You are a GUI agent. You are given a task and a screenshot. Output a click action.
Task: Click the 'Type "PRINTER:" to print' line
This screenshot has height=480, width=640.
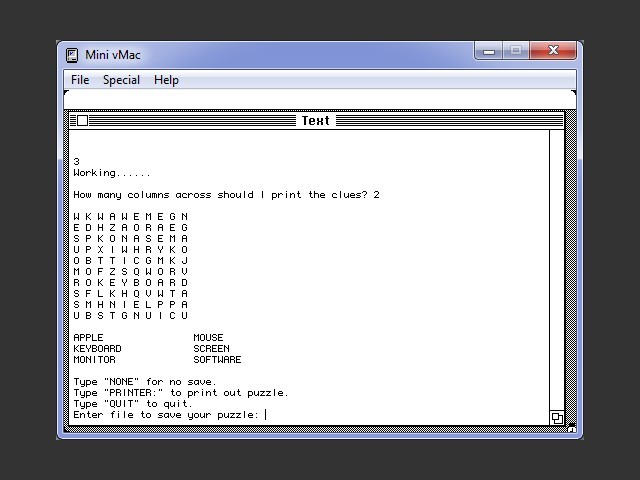(181, 393)
